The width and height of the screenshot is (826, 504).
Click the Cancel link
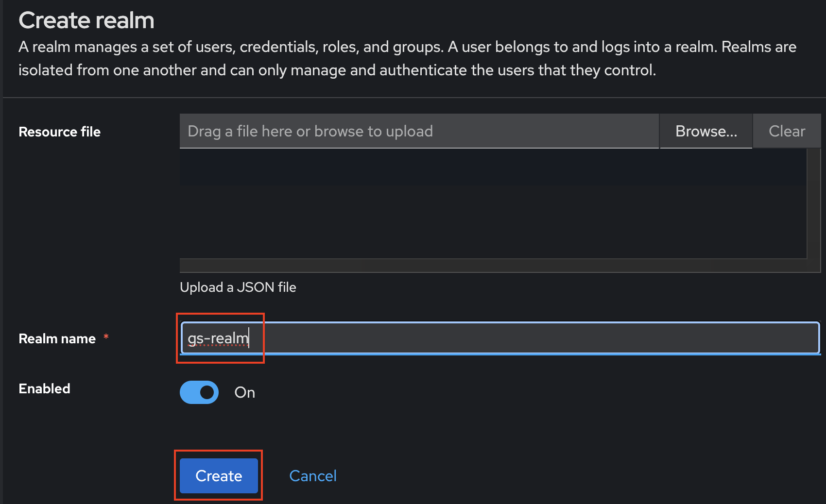pyautogui.click(x=312, y=475)
